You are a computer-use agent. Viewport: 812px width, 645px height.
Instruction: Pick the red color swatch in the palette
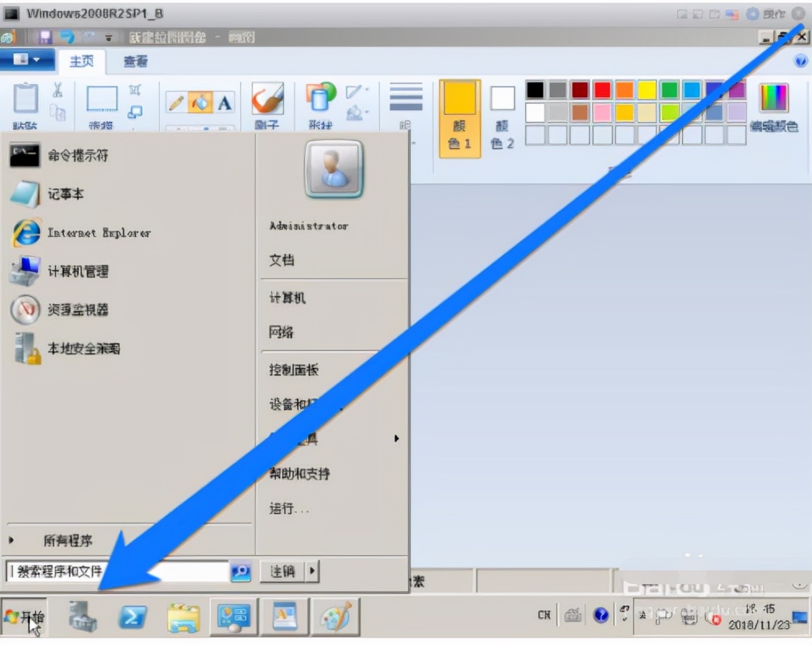click(602, 90)
